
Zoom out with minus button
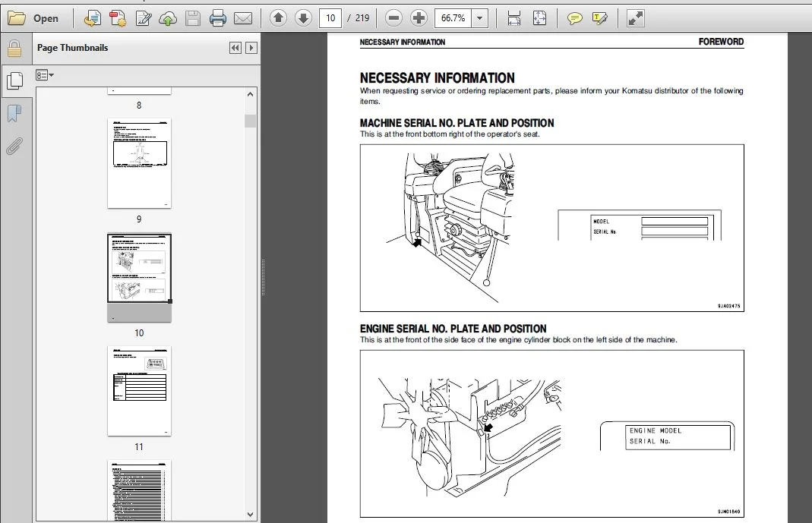[393, 18]
